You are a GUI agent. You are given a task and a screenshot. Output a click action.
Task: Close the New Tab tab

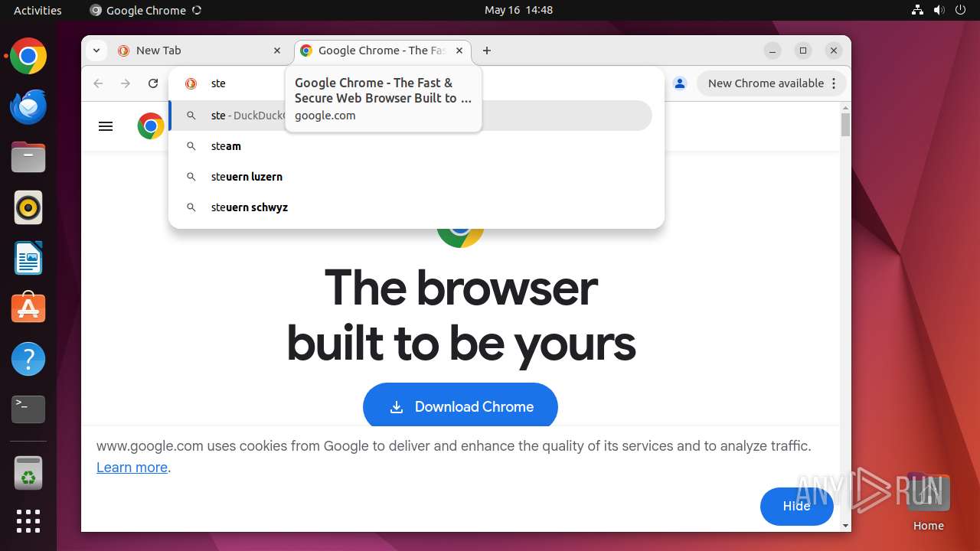277,51
